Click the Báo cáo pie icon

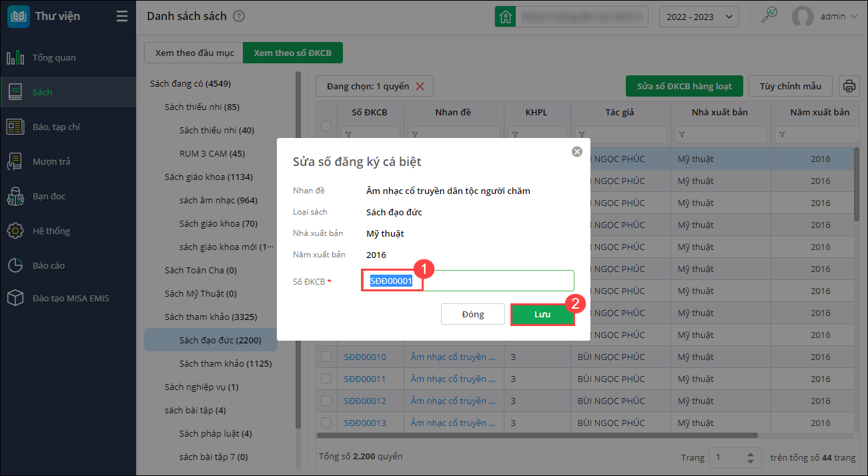point(15,265)
